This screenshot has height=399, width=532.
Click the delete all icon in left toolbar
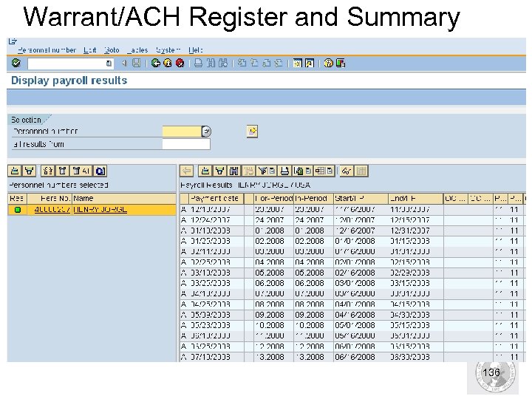click(x=81, y=171)
